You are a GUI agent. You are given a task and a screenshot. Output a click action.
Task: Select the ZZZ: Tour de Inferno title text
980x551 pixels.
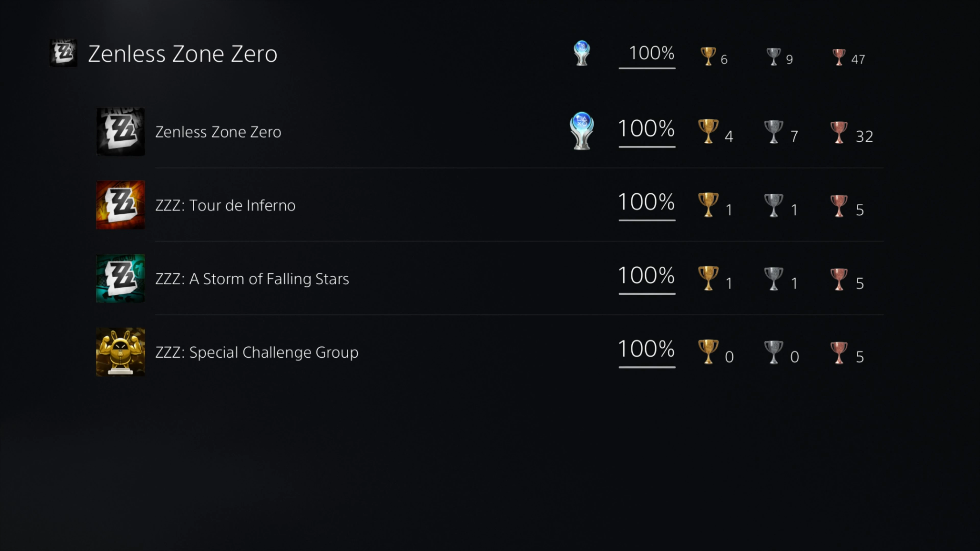click(x=225, y=205)
